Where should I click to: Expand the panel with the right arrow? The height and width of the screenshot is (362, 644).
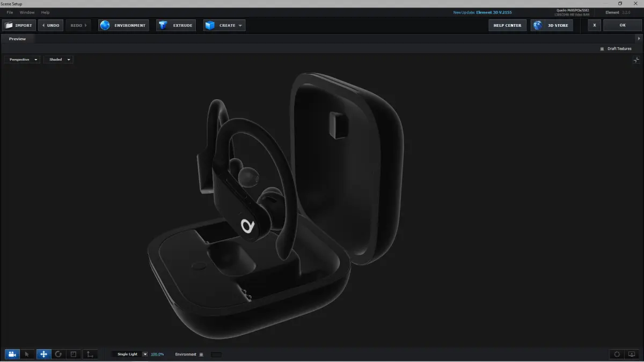[x=639, y=39]
